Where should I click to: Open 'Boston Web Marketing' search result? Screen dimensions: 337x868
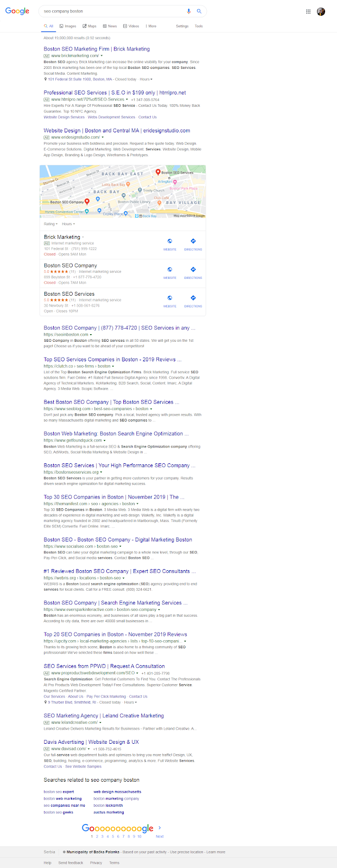(x=116, y=434)
